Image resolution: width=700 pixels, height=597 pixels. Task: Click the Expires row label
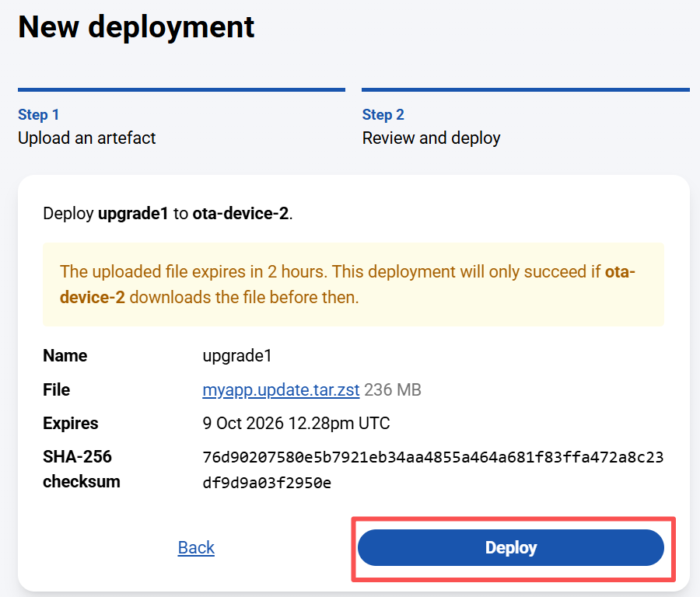point(71,423)
